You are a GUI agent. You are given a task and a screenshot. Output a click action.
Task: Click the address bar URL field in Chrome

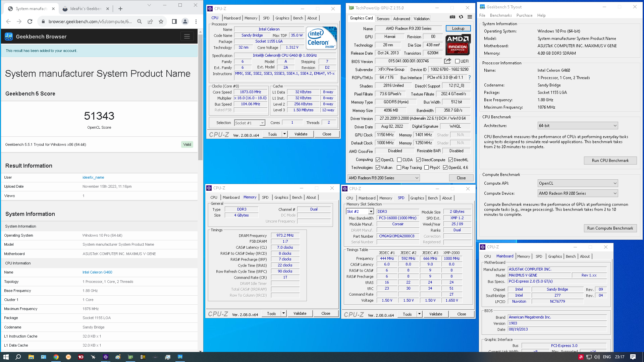(x=90, y=21)
